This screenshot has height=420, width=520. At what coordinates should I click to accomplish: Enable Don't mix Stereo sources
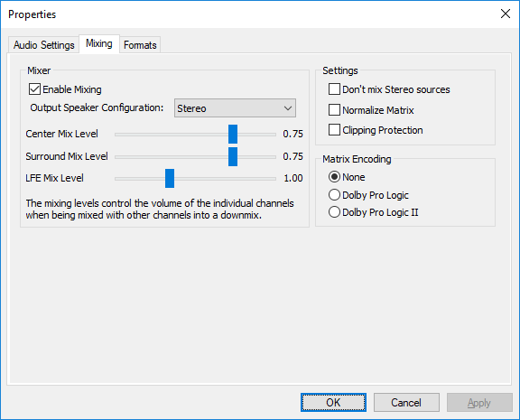click(x=334, y=89)
